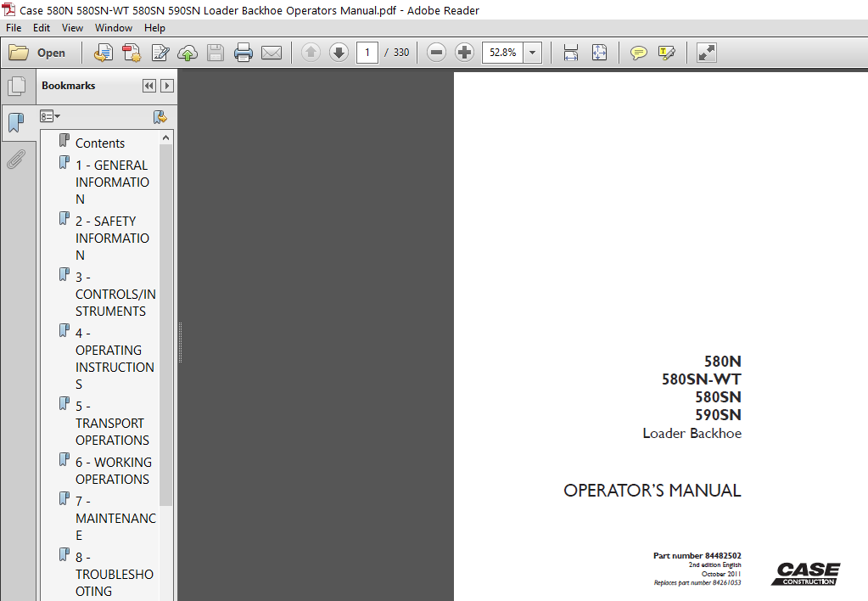
Task: Click the 52.8% zoom value field
Action: click(502, 53)
